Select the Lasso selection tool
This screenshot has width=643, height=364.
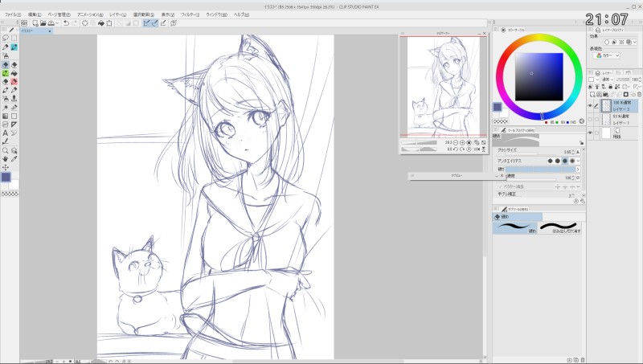pos(6,38)
